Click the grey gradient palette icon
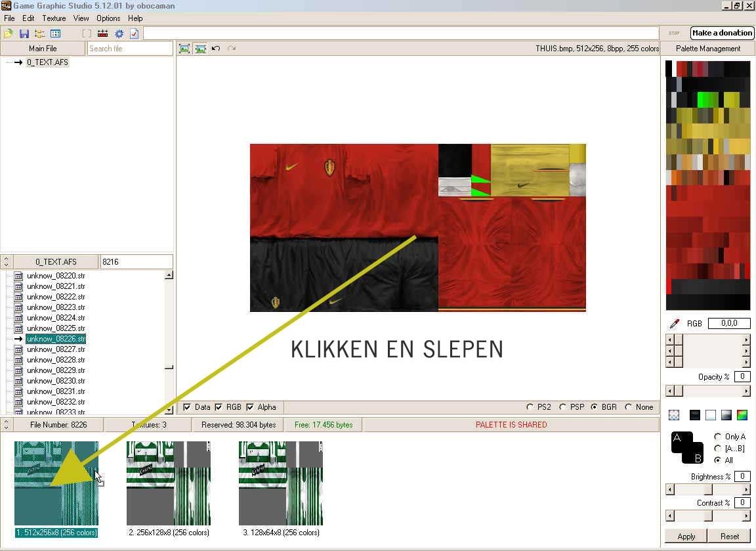 tap(726, 414)
